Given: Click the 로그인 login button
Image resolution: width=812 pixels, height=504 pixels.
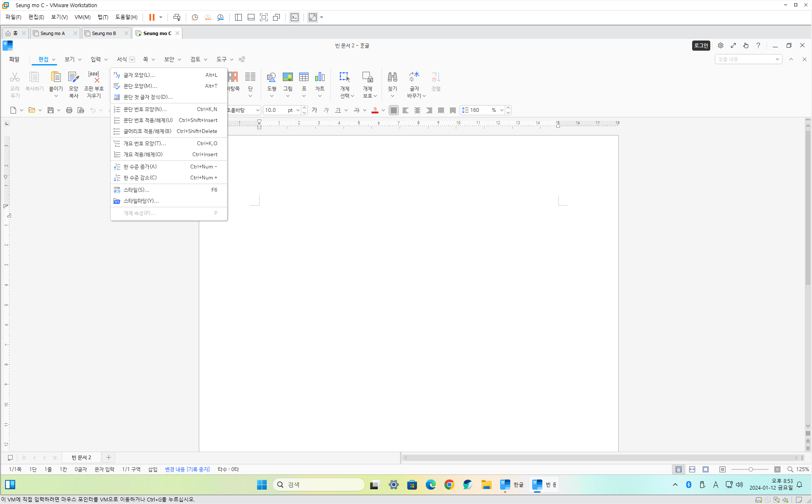Looking at the screenshot, I should coord(701,45).
